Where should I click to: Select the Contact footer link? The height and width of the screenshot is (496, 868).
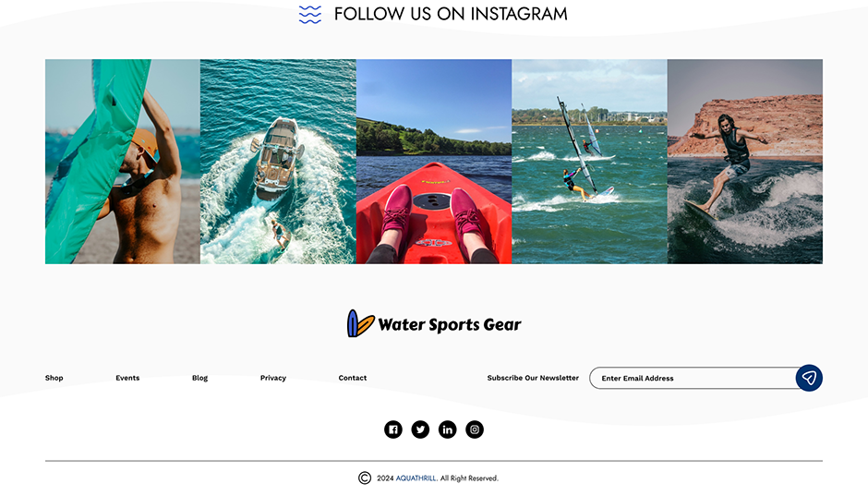[353, 378]
